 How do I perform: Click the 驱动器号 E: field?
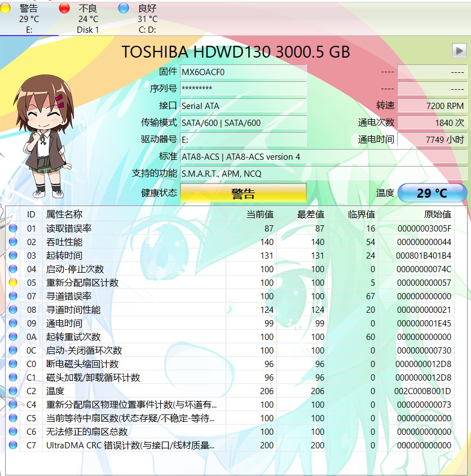click(x=243, y=139)
